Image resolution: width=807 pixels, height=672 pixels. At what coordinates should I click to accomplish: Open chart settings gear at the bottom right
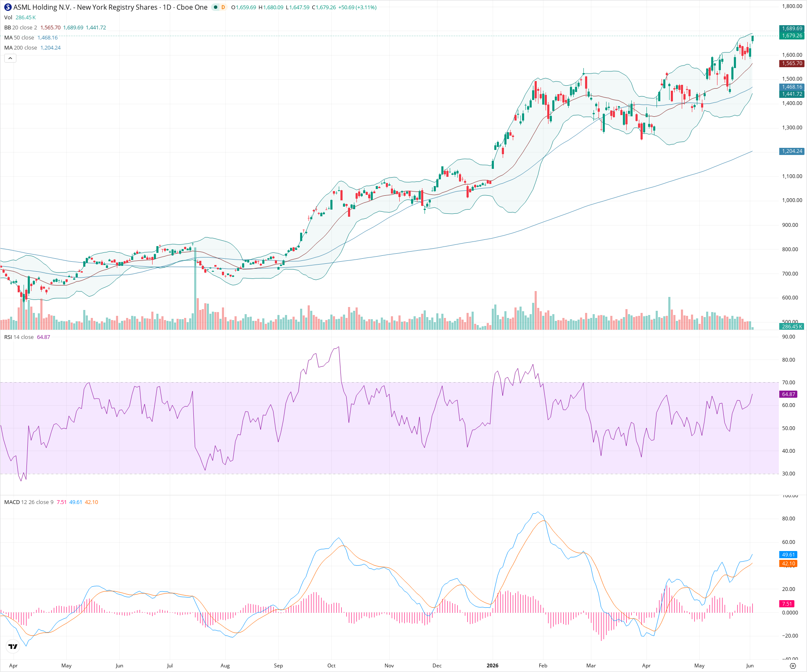[x=793, y=666]
